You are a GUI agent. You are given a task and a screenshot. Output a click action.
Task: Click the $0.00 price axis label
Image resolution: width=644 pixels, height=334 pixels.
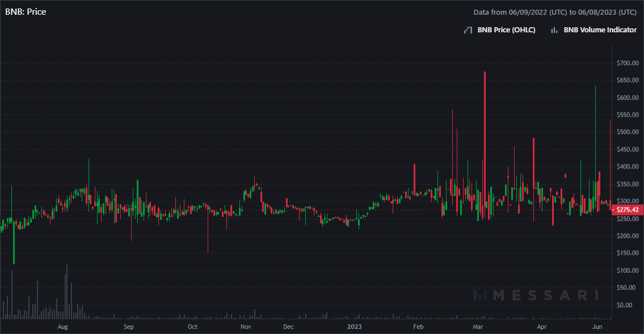(625, 305)
